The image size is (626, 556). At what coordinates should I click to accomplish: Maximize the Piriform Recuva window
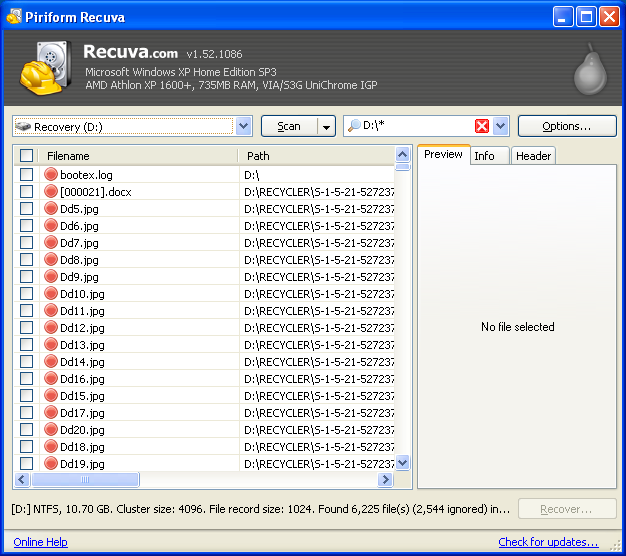(x=586, y=17)
